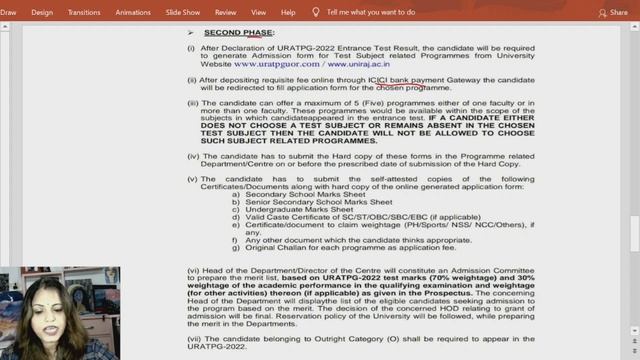Click the Previous Slide double-arrow button
640x360 pixels.
(x=635, y=341)
